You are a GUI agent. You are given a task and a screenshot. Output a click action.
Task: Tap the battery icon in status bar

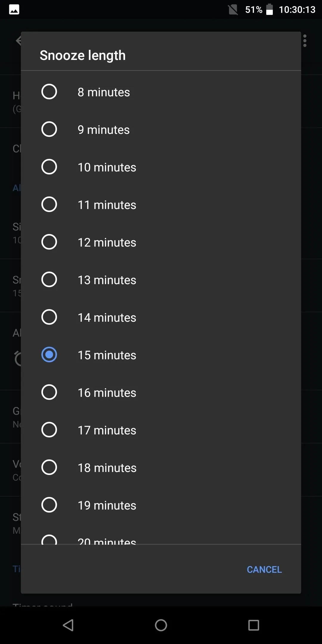pos(270,10)
